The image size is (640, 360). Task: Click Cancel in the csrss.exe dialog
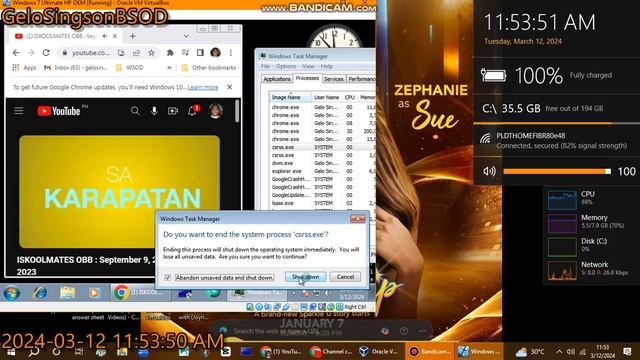tap(345, 277)
